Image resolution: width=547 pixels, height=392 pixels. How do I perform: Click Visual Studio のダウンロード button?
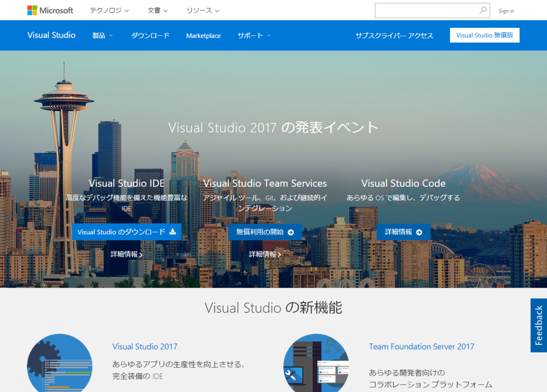pyautogui.click(x=127, y=232)
